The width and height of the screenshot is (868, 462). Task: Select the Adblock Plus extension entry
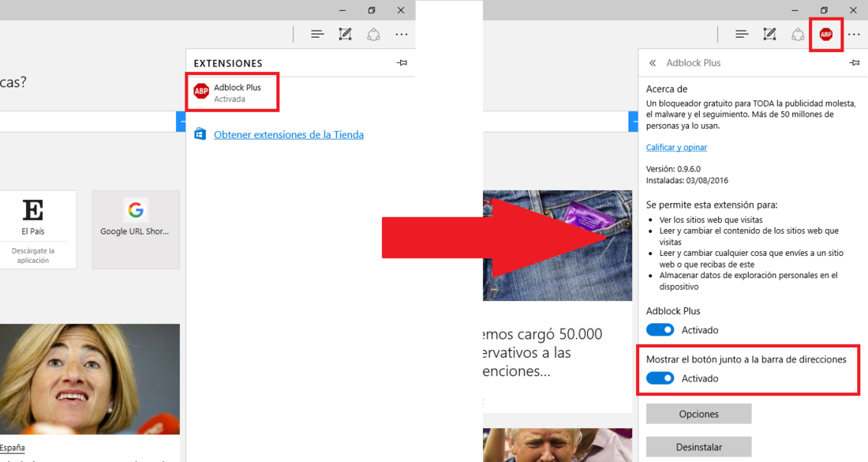tap(232, 92)
